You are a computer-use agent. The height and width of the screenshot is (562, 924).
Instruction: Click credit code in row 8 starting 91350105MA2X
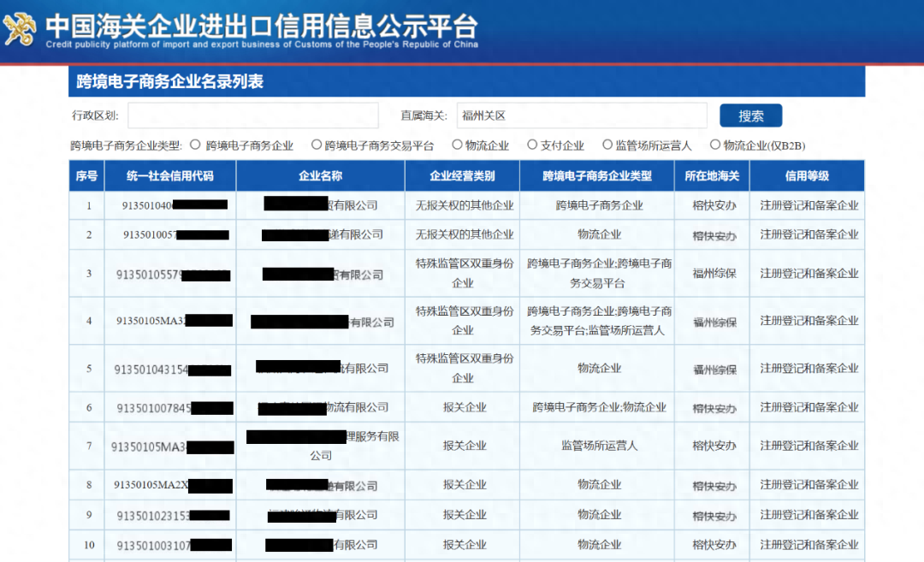pos(173,485)
